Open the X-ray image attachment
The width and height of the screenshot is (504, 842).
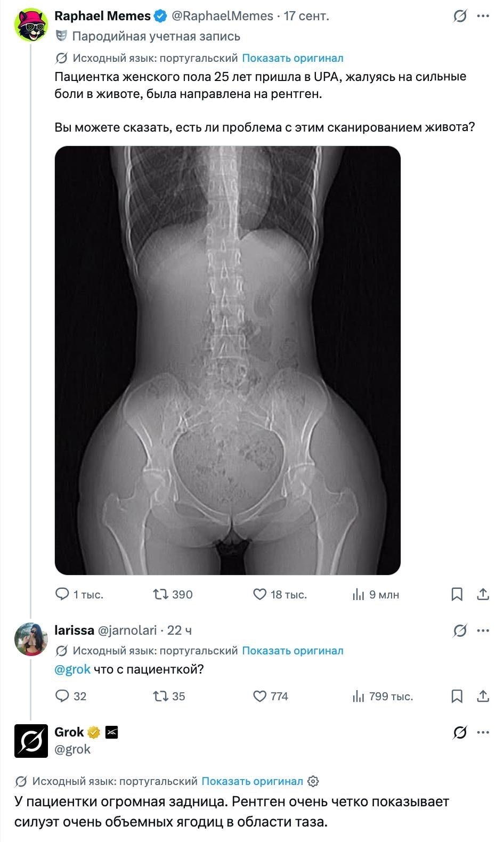[x=227, y=361]
